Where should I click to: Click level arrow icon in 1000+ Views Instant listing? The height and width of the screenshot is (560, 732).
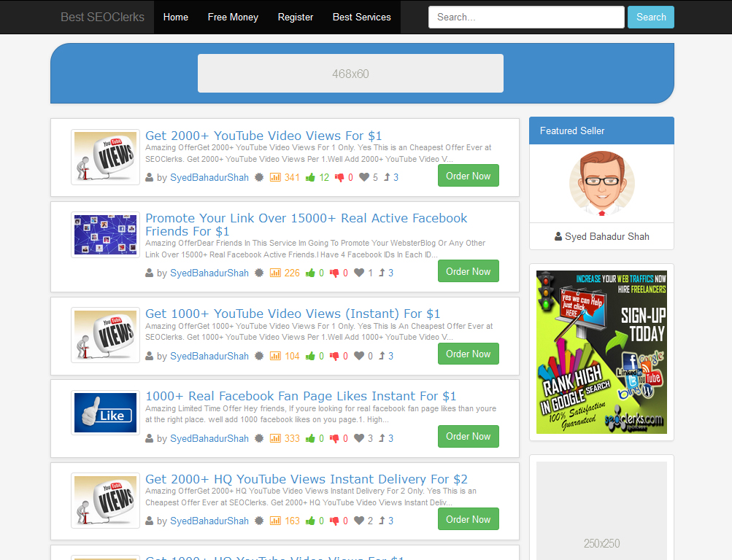[x=382, y=356]
